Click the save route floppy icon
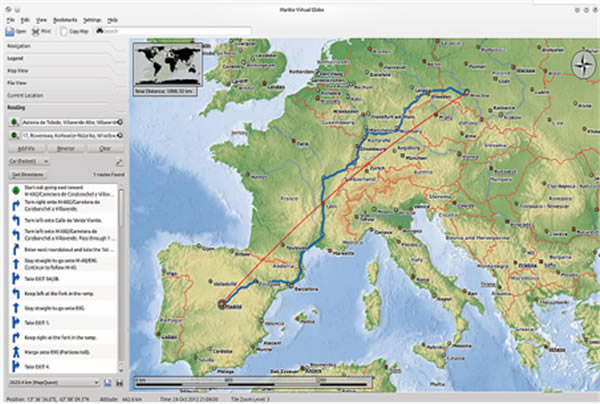The image size is (600, 404). 119,382
